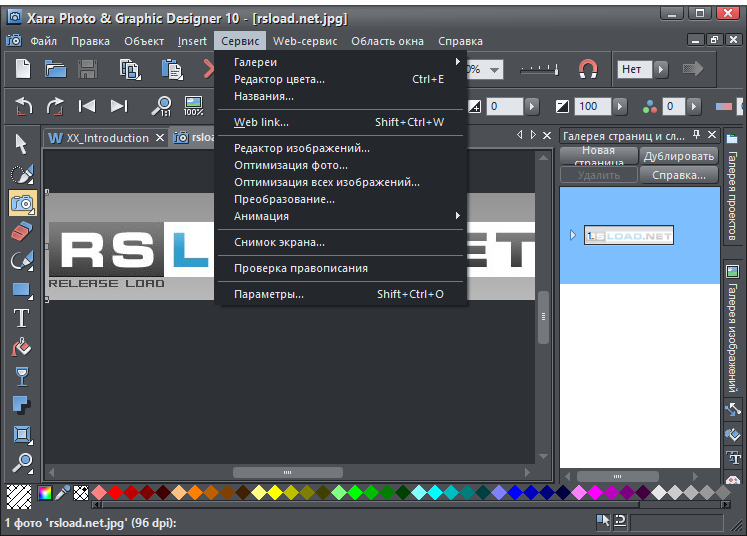Click the magenta color swatch

pyautogui.click(x=595, y=492)
